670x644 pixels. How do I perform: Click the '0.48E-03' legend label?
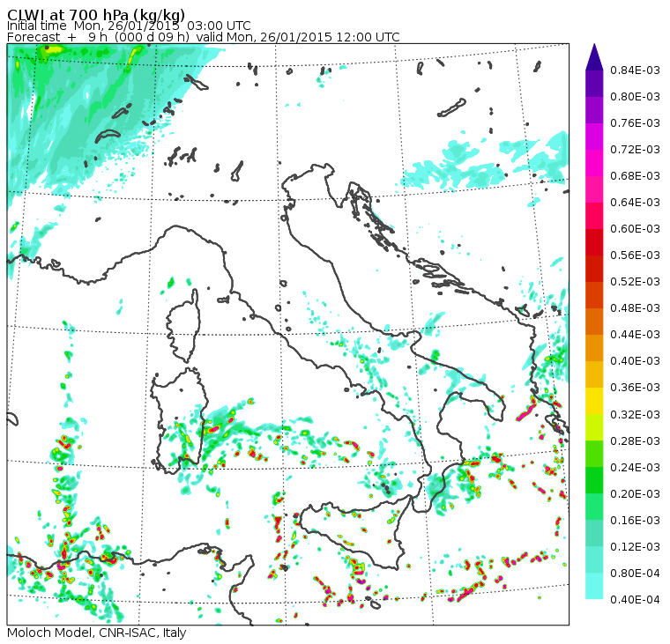[635, 308]
